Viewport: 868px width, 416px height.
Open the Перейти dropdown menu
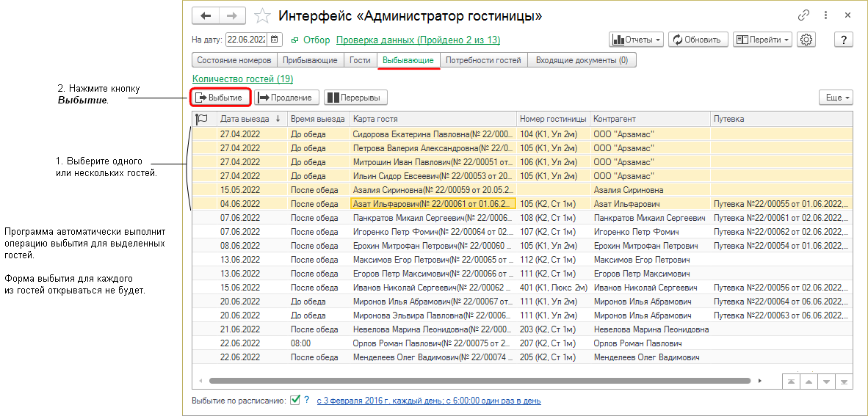[x=762, y=40]
